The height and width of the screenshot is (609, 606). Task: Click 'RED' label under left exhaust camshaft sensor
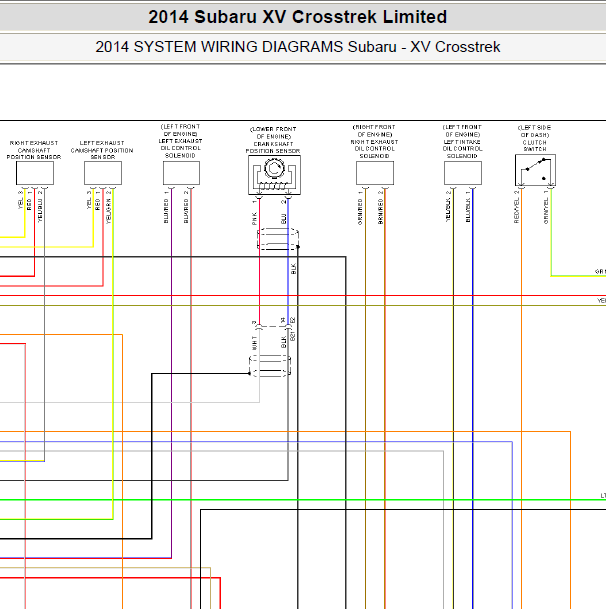pos(98,205)
